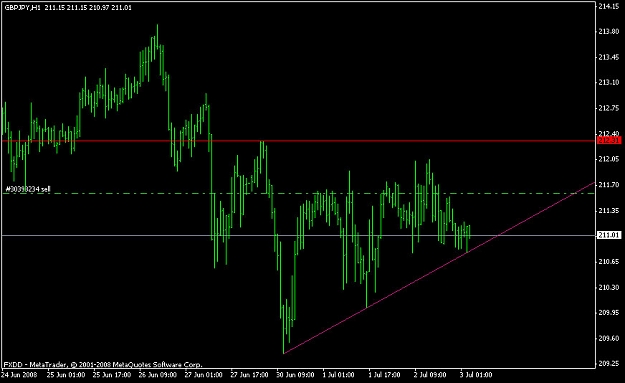
Task: Click the 212.75 price axis label
Action: pyautogui.click(x=609, y=108)
